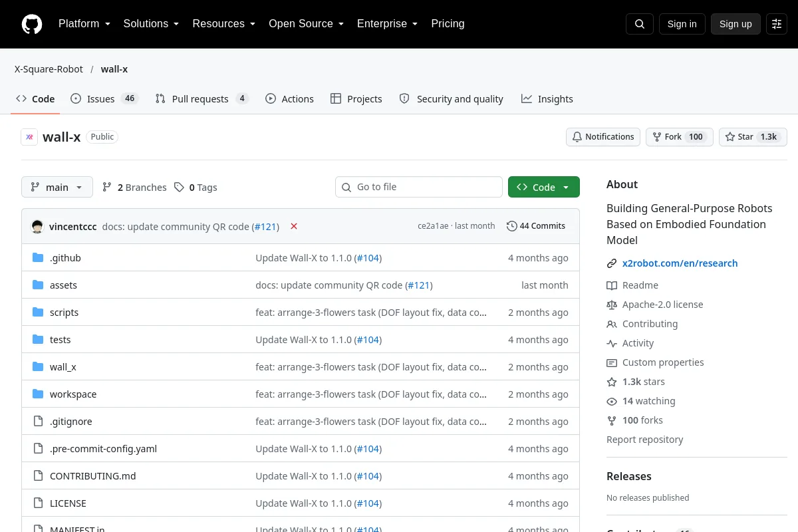Open the tests folder icon
798x532 pixels.
click(x=38, y=340)
